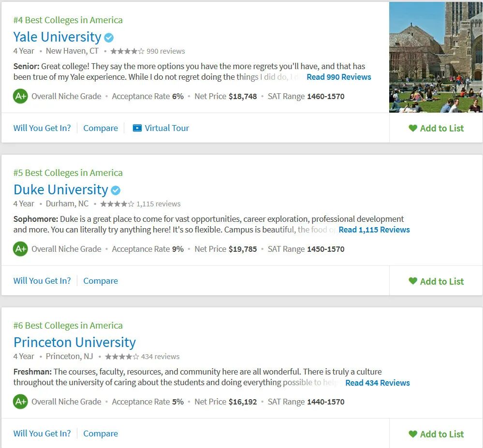Read 990 Reviews for Yale
This screenshot has width=483, height=448.
(x=339, y=77)
